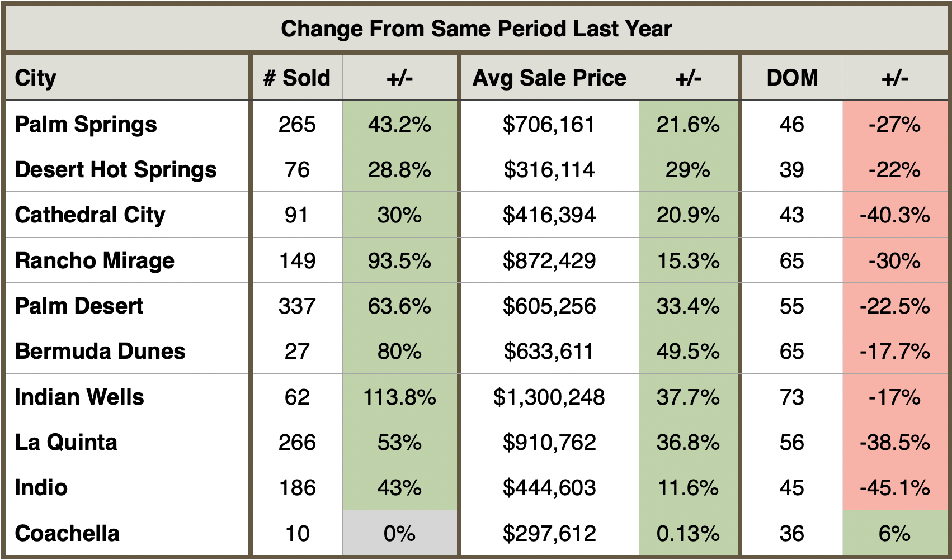952x560 pixels.
Task: Click the Palm Springs city cell
Action: click(86, 124)
